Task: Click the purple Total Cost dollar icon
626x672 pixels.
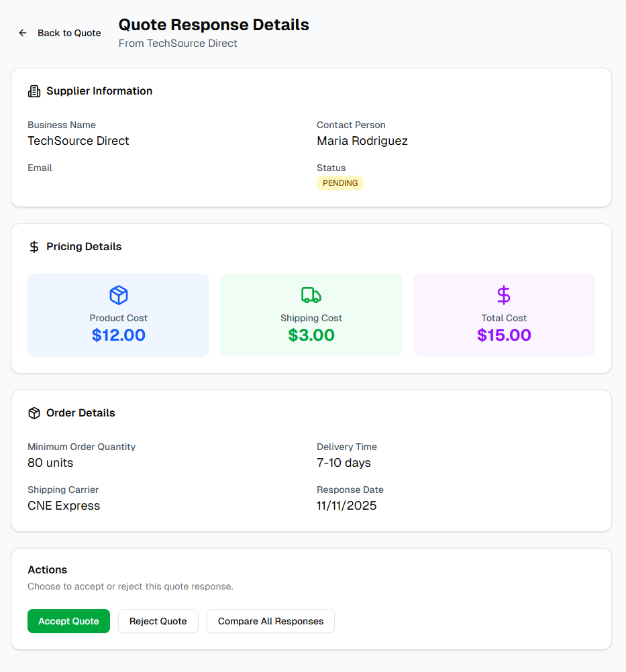Action: [x=504, y=295]
